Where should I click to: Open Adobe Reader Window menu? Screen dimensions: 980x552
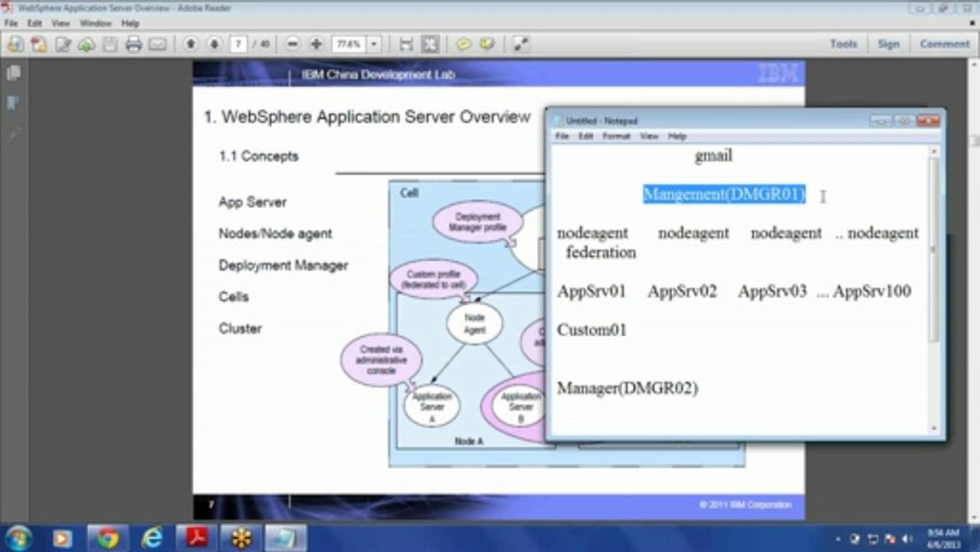tap(96, 24)
